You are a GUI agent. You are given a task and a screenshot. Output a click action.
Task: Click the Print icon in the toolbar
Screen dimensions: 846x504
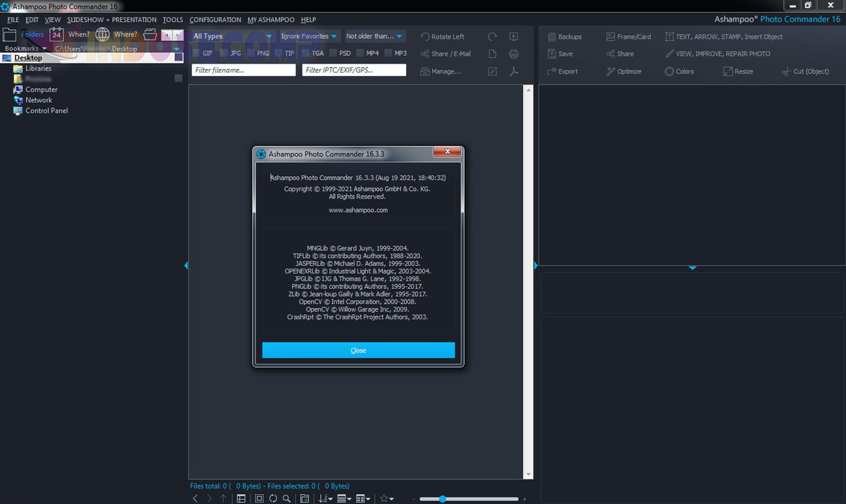point(514,52)
